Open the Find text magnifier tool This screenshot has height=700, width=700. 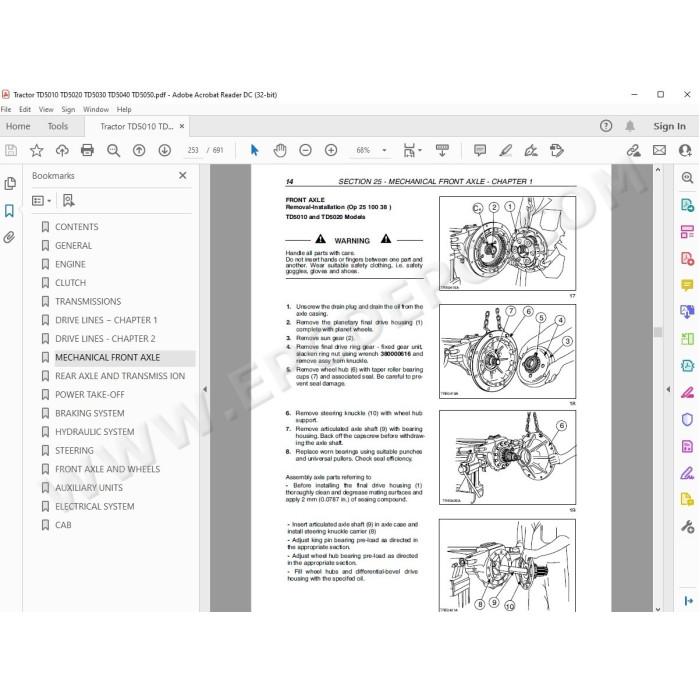coord(113,150)
